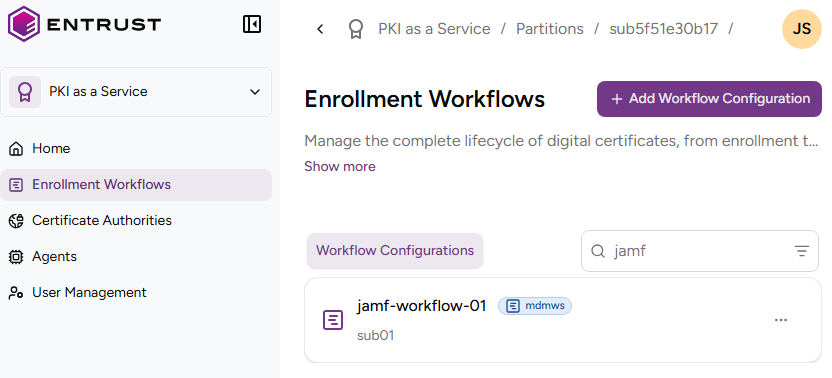Click the description text starting 'Manage the complete lifecycle'
This screenshot has width=832, height=378.
coord(561,141)
